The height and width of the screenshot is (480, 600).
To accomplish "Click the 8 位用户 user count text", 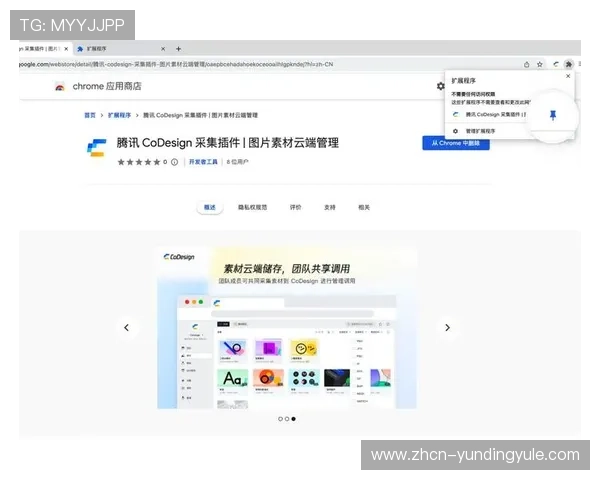I will tap(237, 162).
